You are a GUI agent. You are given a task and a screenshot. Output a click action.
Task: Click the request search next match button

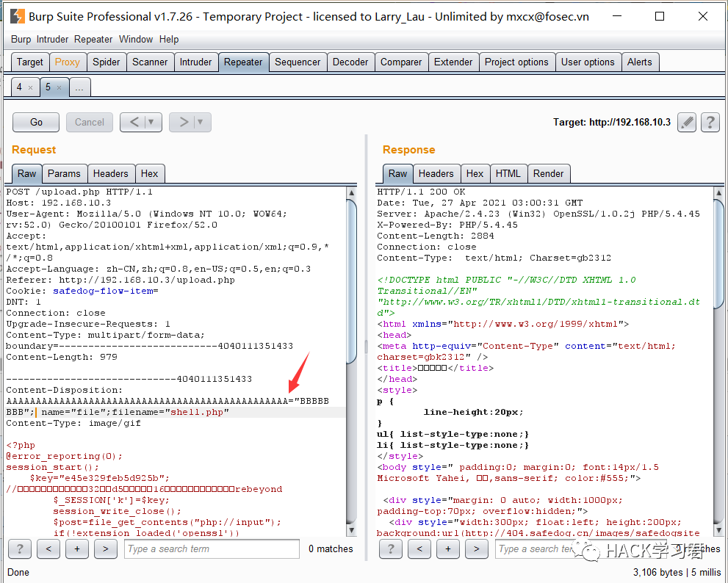point(105,549)
